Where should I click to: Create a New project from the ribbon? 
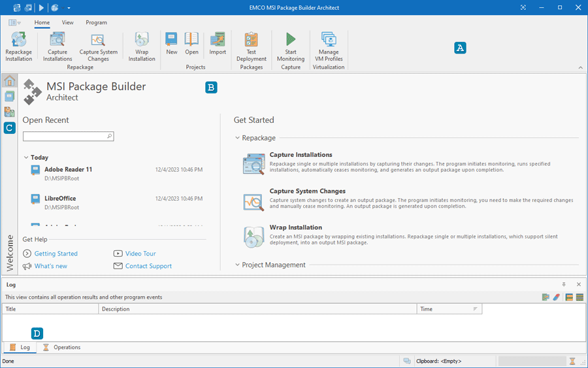[171, 44]
